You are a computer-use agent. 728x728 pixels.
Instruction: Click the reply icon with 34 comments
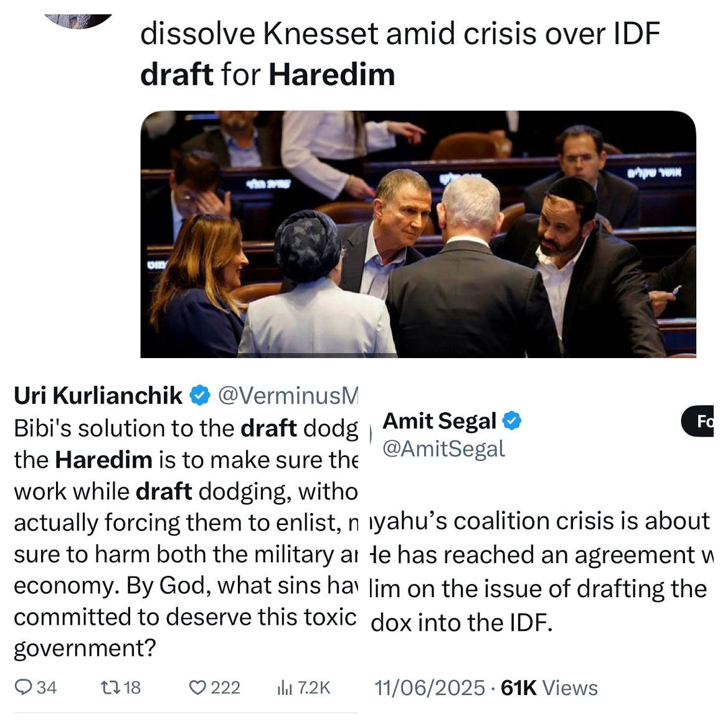coord(23,687)
